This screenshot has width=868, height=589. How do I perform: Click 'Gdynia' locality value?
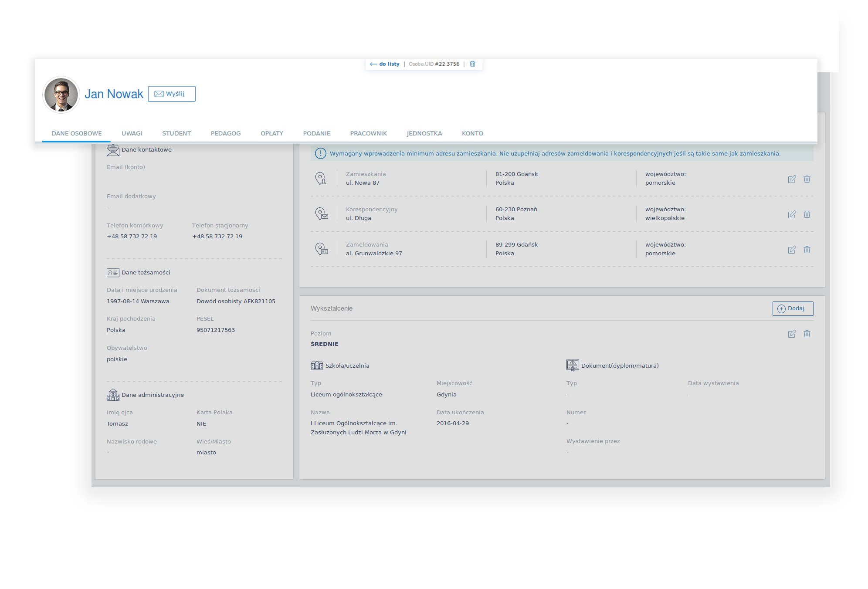click(447, 395)
